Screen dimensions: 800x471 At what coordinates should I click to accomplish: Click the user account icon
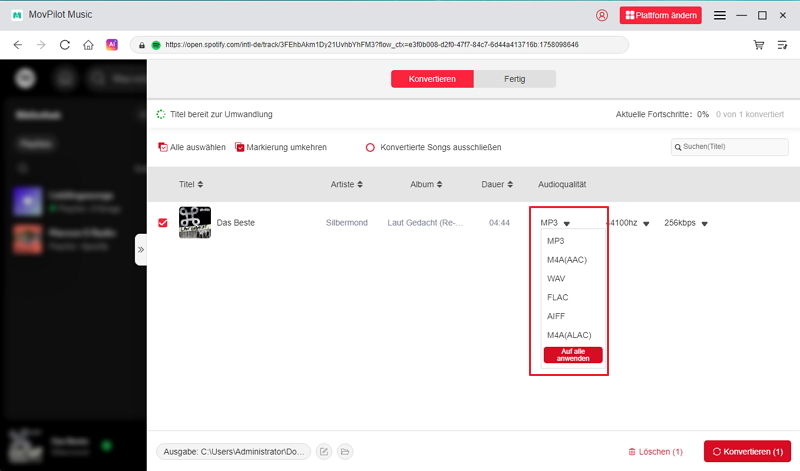[x=601, y=15]
